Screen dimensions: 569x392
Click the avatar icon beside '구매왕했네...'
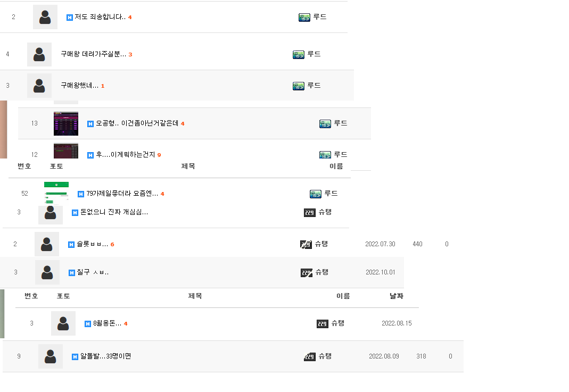39,86
